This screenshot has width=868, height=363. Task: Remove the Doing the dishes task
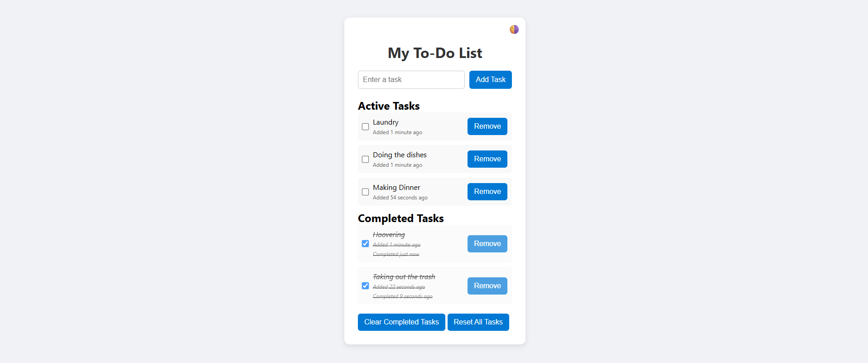(x=487, y=159)
